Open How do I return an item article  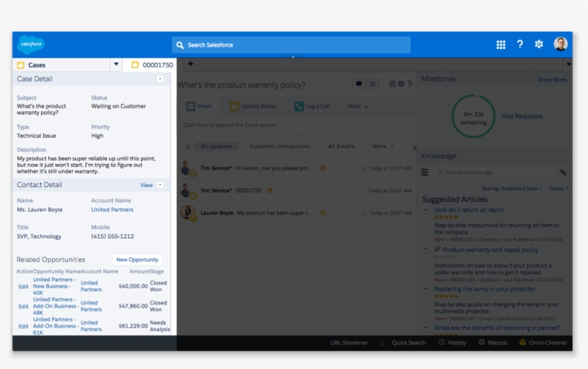(x=469, y=210)
